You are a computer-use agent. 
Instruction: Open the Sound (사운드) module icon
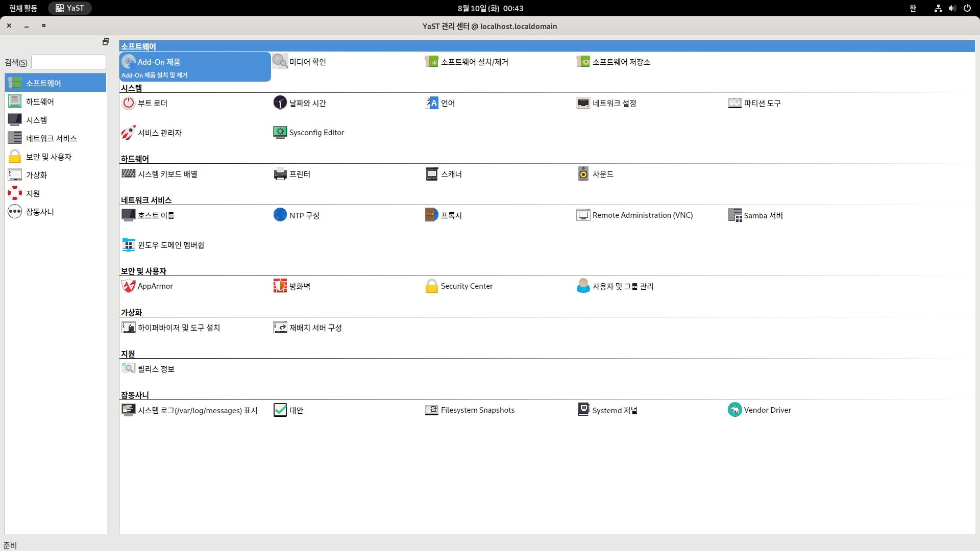coord(583,174)
